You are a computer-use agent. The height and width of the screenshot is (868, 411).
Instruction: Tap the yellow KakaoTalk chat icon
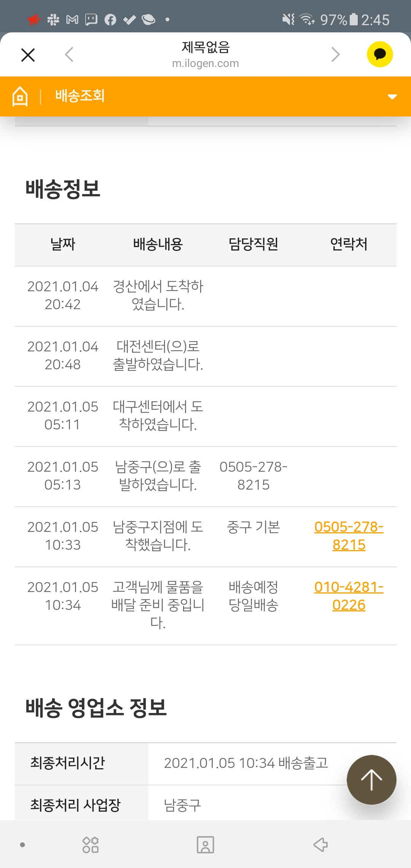[x=379, y=54]
